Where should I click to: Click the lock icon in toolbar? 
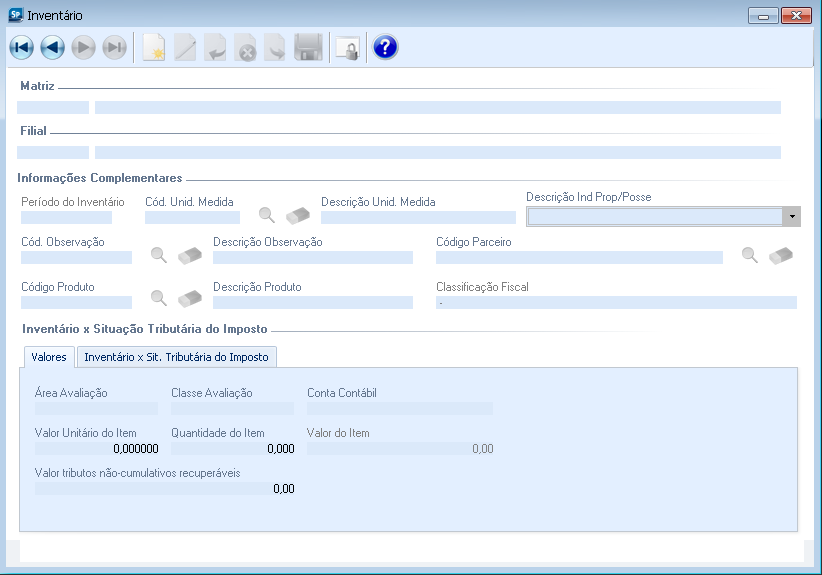point(346,47)
